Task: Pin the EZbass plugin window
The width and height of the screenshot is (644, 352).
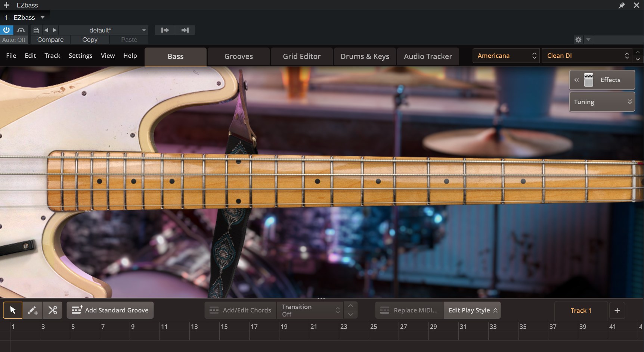Action: point(622,5)
